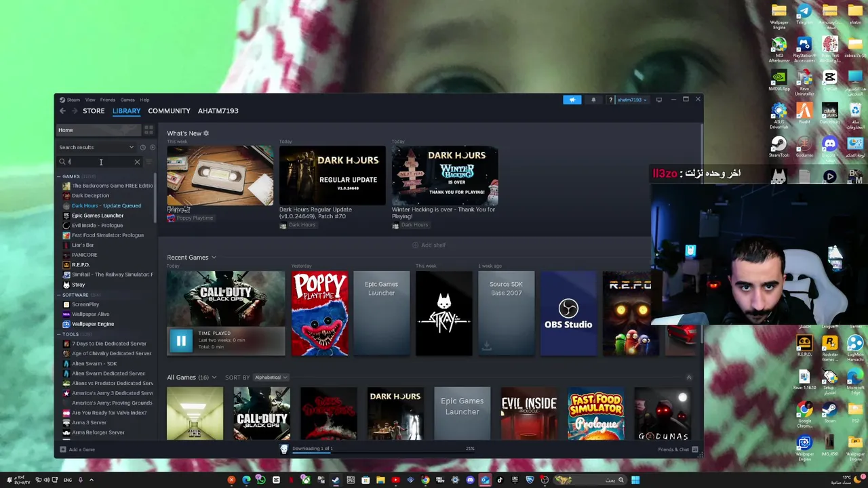Open Steam desktop shortcut
The height and width of the screenshot is (488, 868).
[829, 412]
